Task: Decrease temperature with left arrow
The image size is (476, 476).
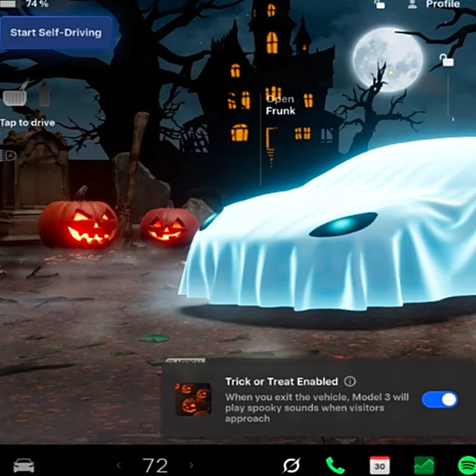Action: 119,465
